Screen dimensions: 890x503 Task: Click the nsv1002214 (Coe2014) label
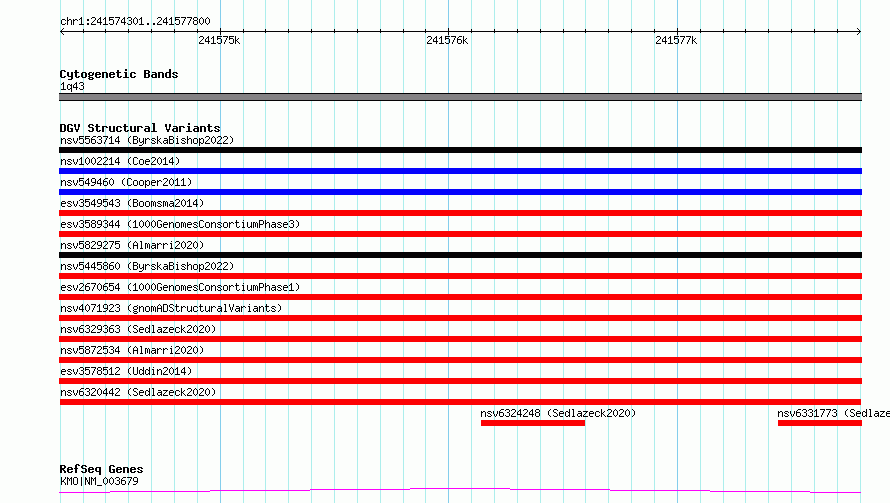120,161
